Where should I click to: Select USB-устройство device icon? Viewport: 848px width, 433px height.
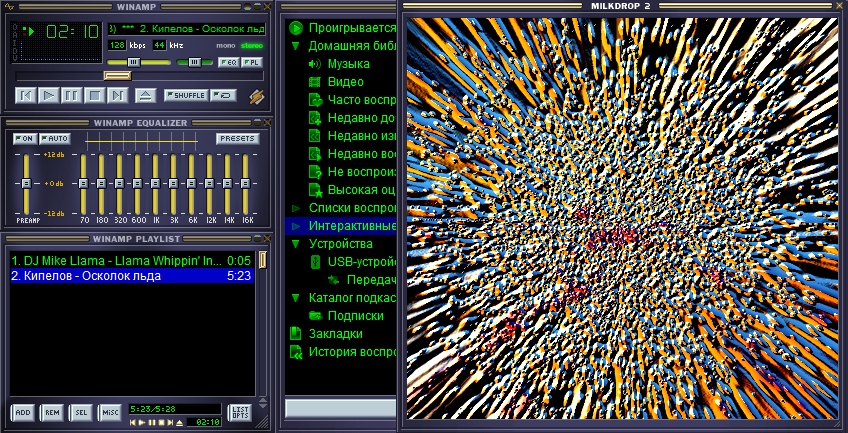(315, 262)
